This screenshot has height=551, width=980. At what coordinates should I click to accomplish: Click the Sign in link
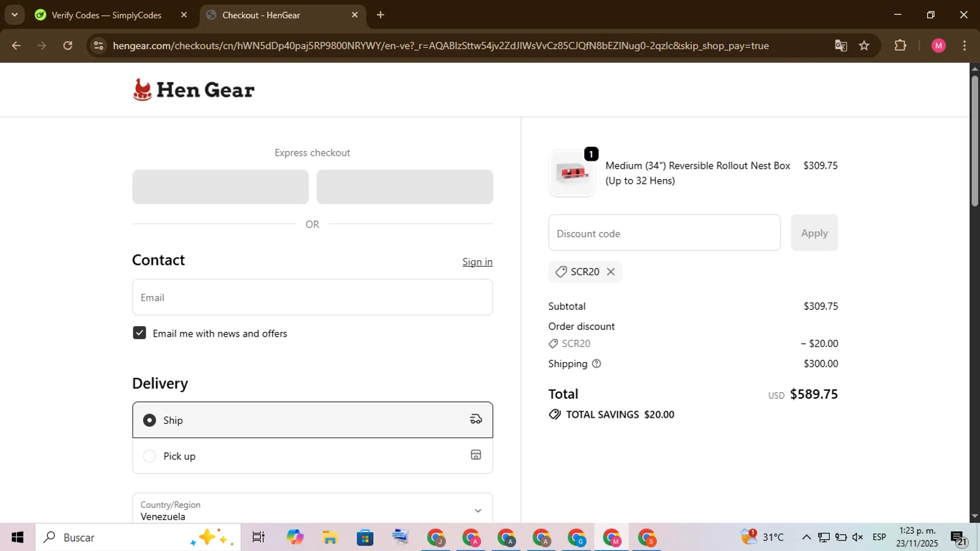pyautogui.click(x=478, y=262)
